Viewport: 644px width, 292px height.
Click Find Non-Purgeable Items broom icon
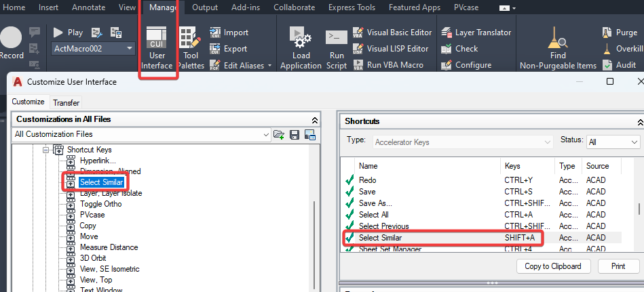point(558,48)
